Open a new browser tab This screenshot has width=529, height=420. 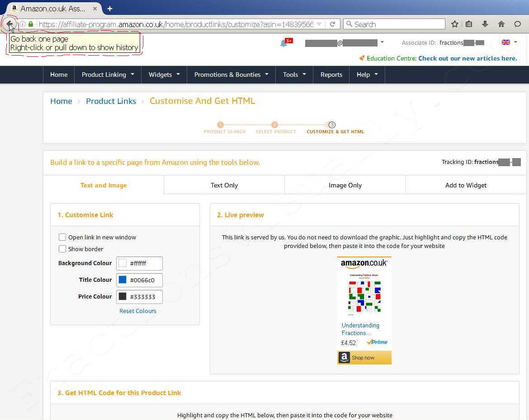coord(110,9)
